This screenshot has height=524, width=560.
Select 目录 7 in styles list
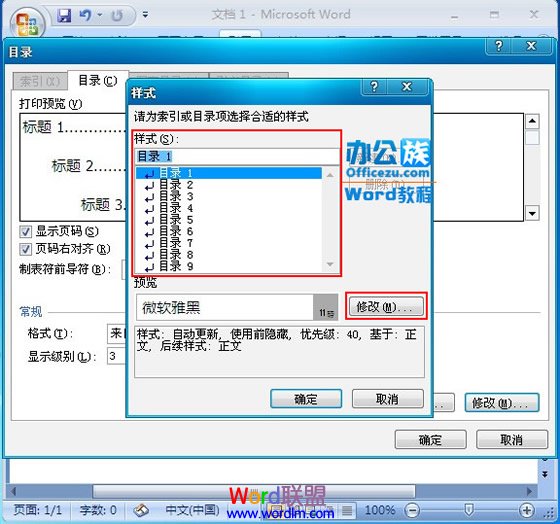click(229, 243)
